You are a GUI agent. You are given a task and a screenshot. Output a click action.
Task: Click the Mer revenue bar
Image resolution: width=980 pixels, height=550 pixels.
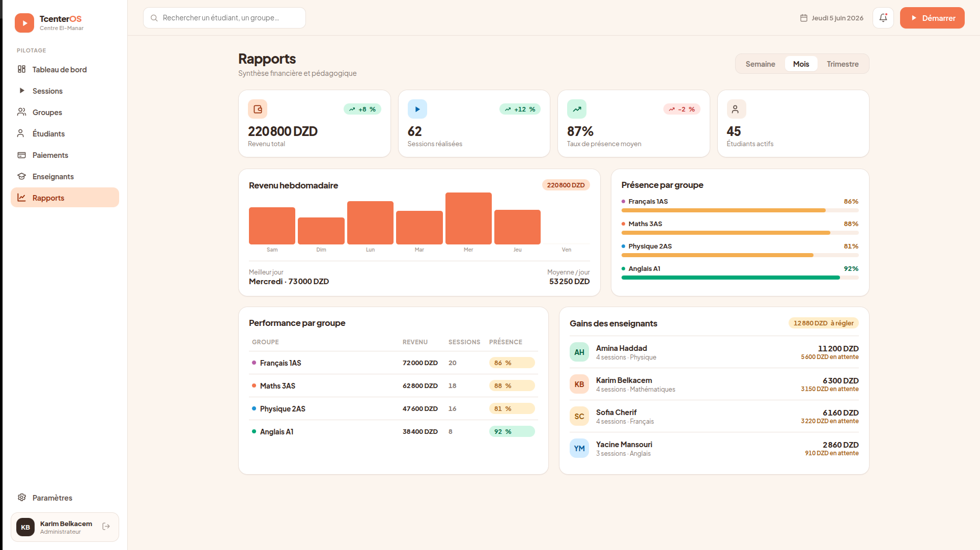[468, 218]
